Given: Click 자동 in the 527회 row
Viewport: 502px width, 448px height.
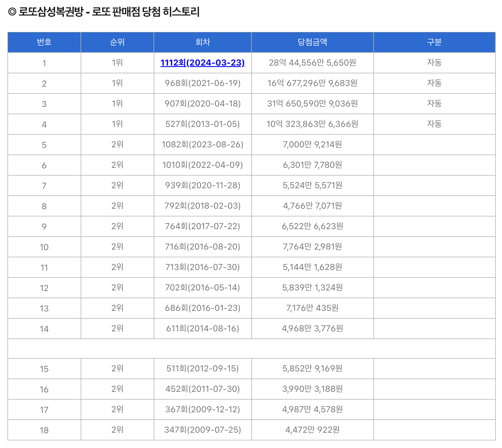Looking at the screenshot, I should click(x=434, y=124).
